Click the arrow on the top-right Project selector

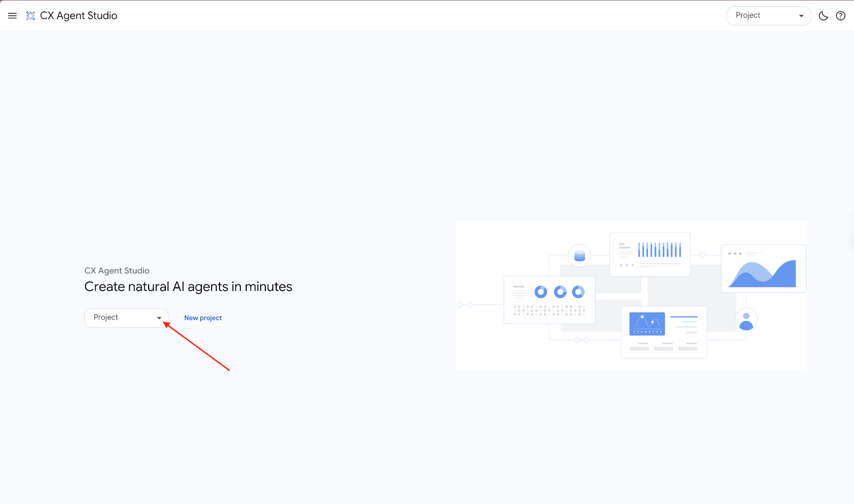click(801, 16)
